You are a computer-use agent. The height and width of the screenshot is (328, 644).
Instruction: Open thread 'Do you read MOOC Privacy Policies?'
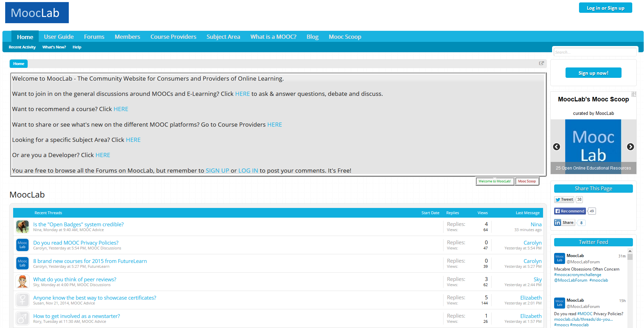(76, 243)
